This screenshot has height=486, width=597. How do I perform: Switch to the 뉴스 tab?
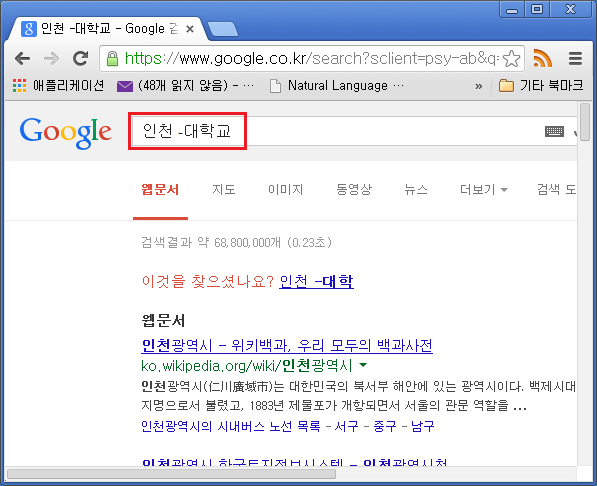click(x=416, y=189)
